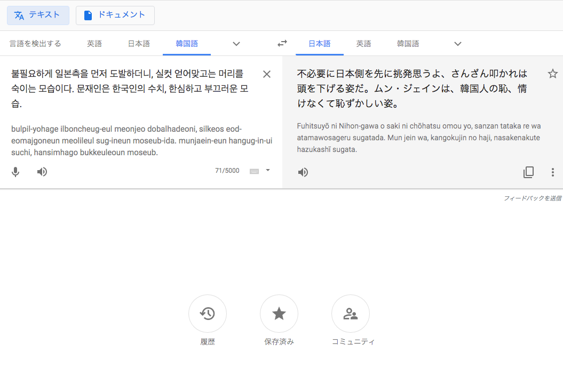Listen to the Korean source text

coord(42,172)
